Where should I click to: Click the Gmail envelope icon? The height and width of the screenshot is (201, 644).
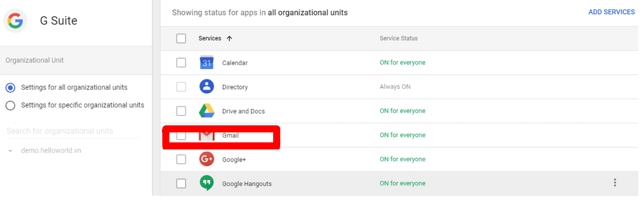pos(207,135)
